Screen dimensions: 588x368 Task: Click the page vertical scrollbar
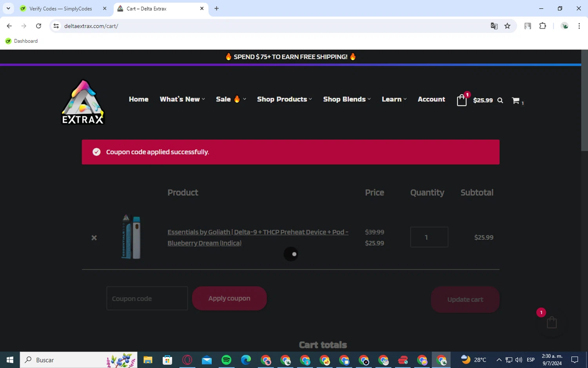584,100
